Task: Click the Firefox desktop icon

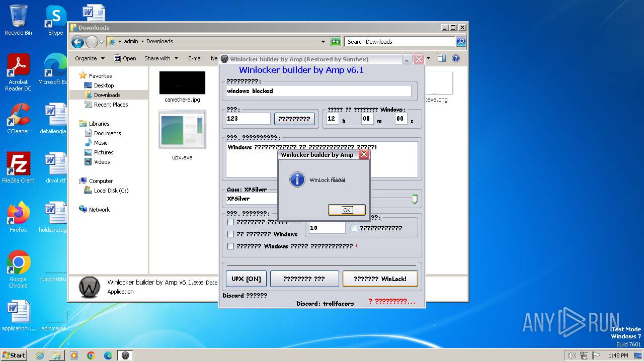Action: point(18,217)
